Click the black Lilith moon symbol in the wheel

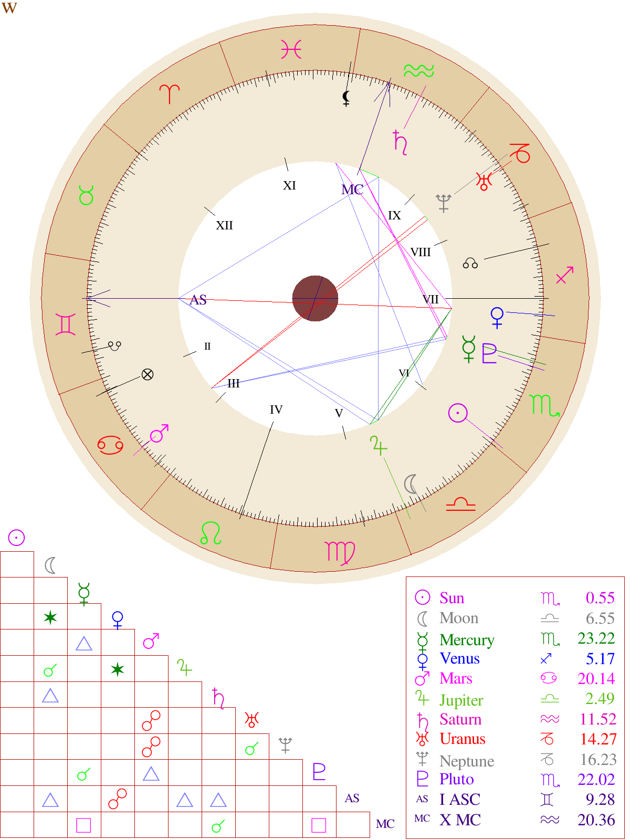point(346,98)
